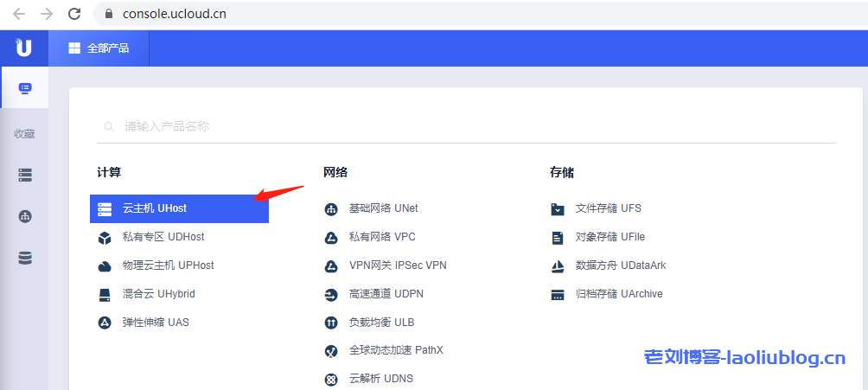868x390 pixels.
Task: Open 高速通道 UDPN product
Action: click(386, 294)
